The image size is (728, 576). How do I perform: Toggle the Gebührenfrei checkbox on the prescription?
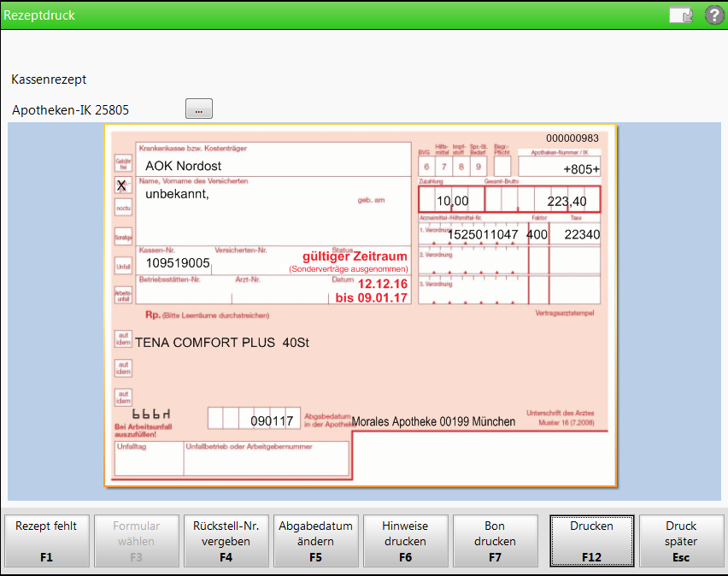coord(123,162)
